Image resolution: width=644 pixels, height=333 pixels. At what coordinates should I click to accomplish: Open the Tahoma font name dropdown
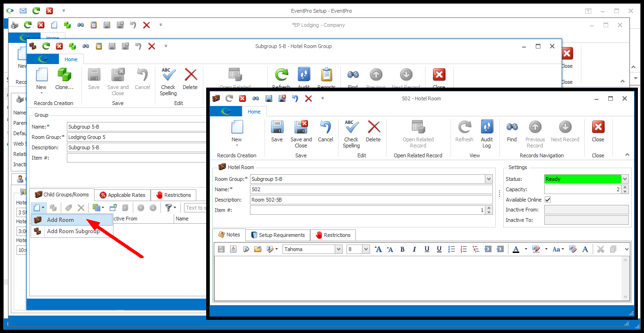[338, 249]
